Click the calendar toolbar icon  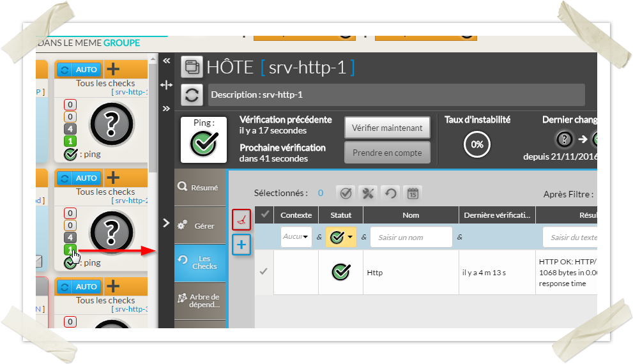(x=413, y=193)
